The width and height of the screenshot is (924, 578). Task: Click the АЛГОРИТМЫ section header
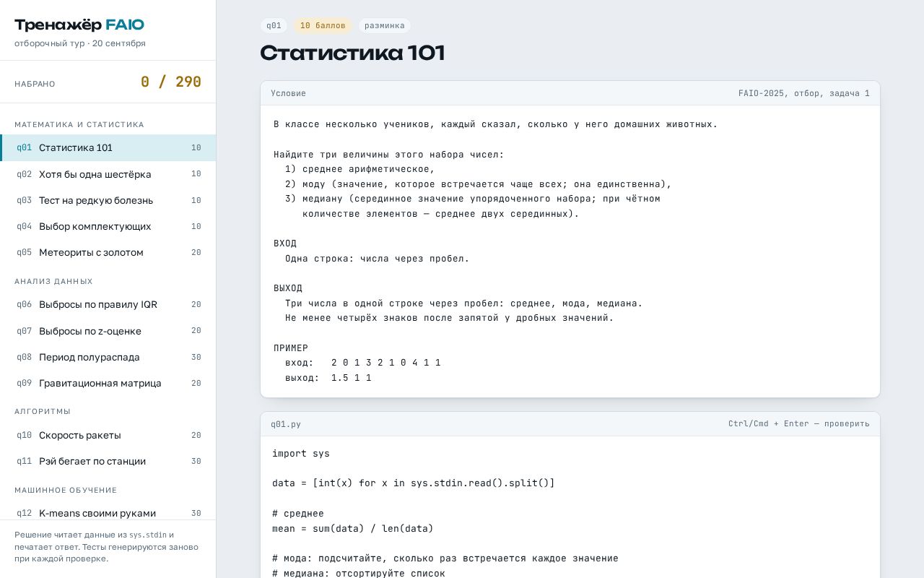pos(43,411)
